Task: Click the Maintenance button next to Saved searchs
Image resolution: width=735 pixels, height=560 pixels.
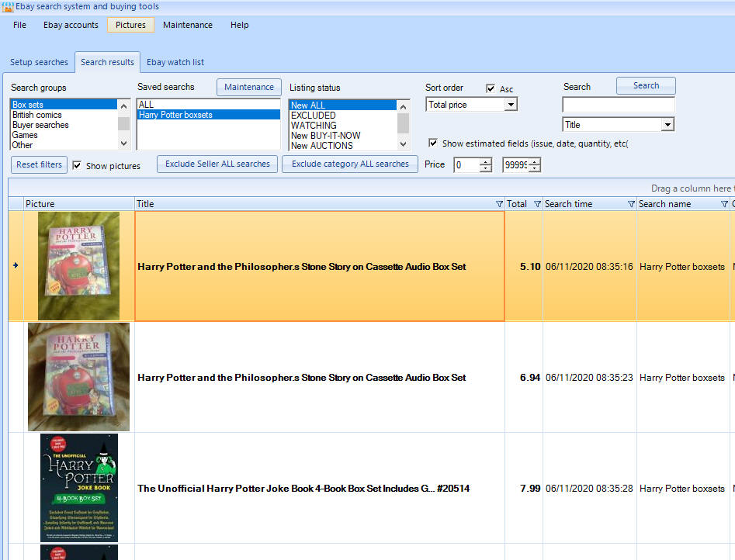Action: 249,87
